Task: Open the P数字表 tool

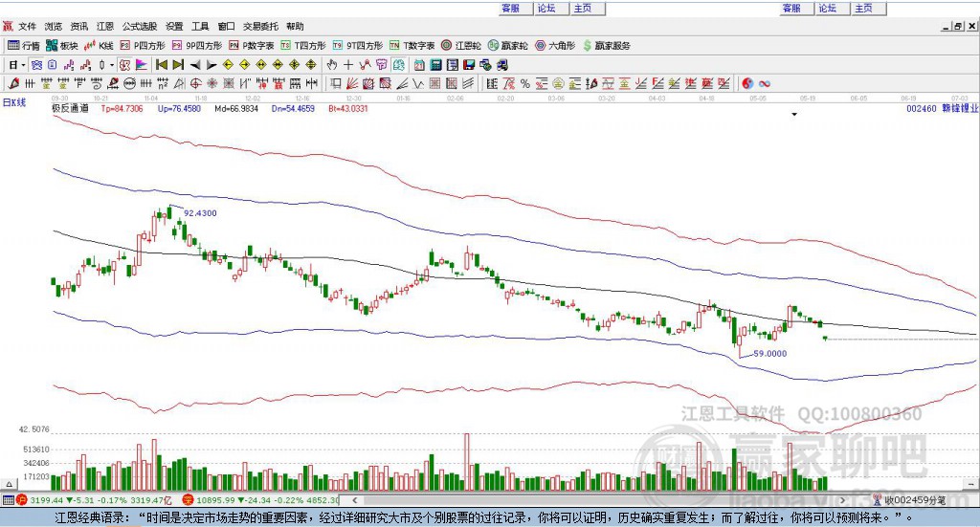Action: [x=252, y=46]
